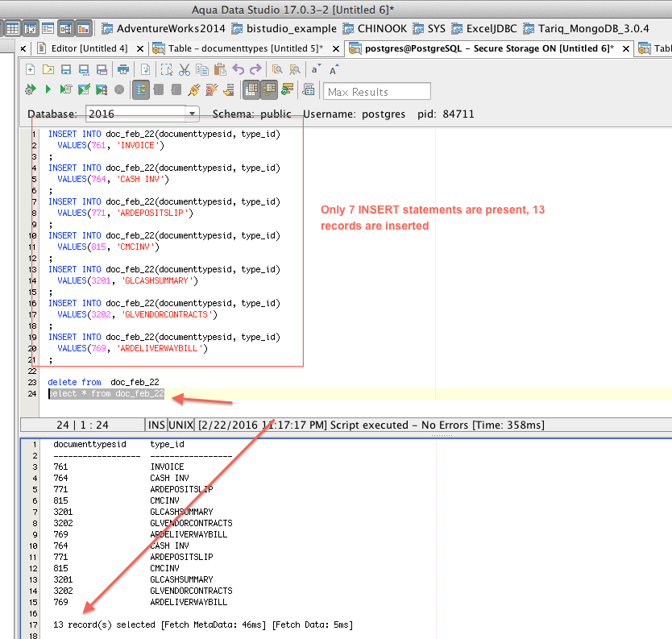The image size is (672, 639).
Task: Click the green Execute play icon
Action: coord(48,89)
